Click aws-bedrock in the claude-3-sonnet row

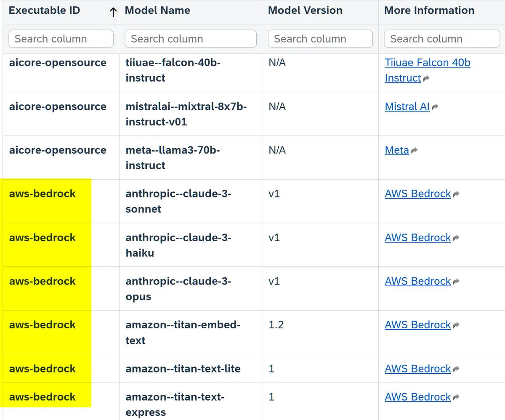[x=43, y=194]
